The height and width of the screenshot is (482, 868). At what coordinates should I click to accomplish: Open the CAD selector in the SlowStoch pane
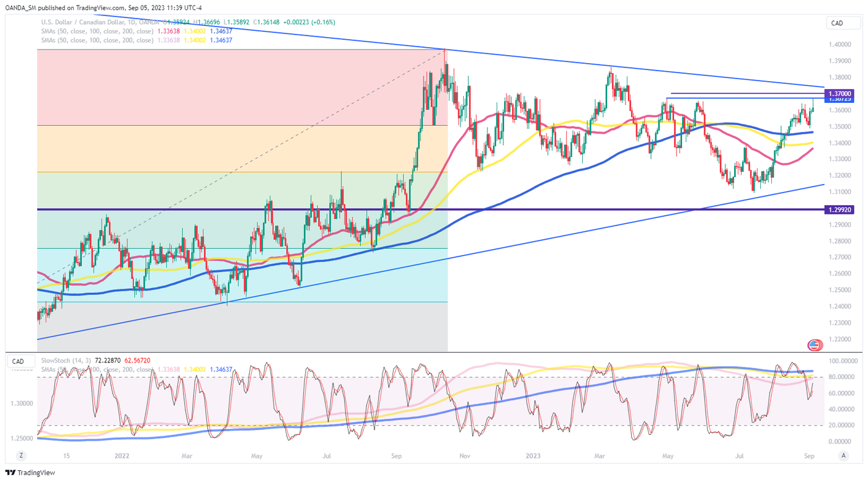tap(19, 361)
